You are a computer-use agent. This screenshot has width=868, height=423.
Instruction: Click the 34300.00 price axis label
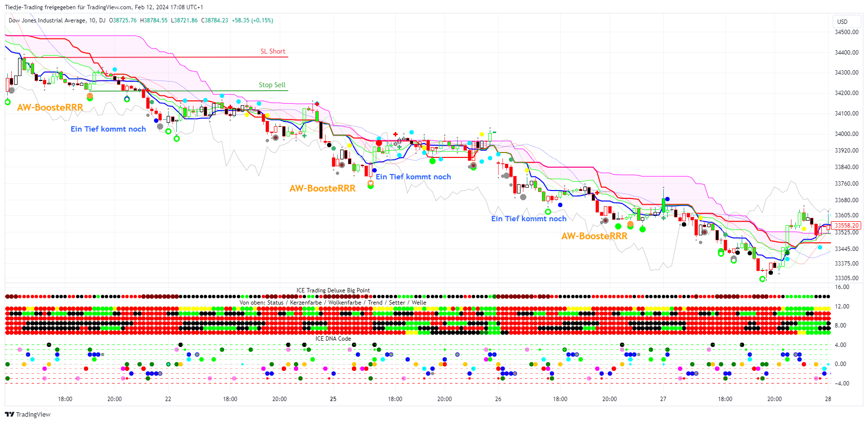(847, 73)
